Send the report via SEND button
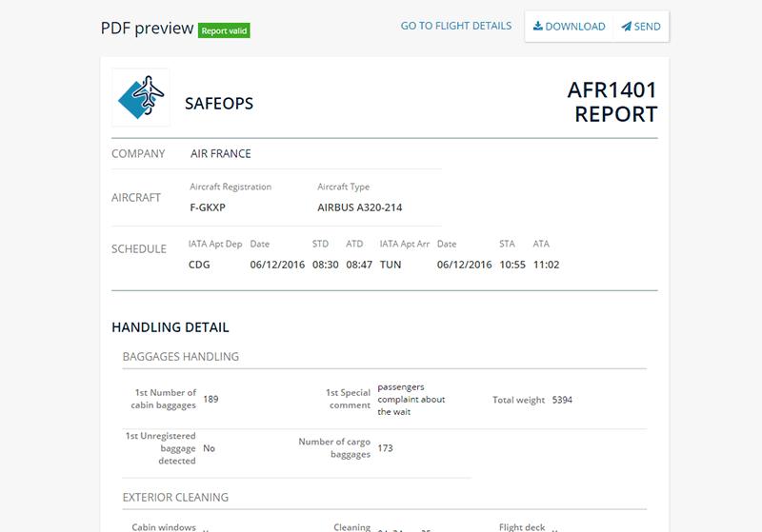 [x=641, y=27]
